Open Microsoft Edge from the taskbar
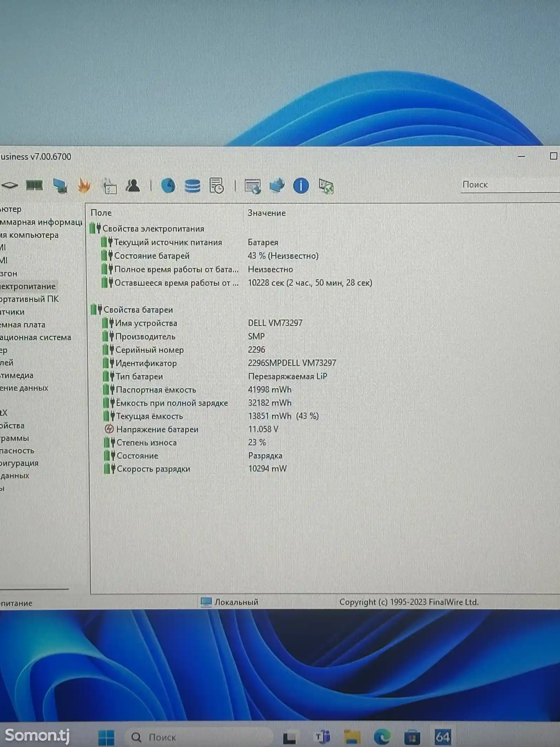The image size is (560, 747). [382, 737]
